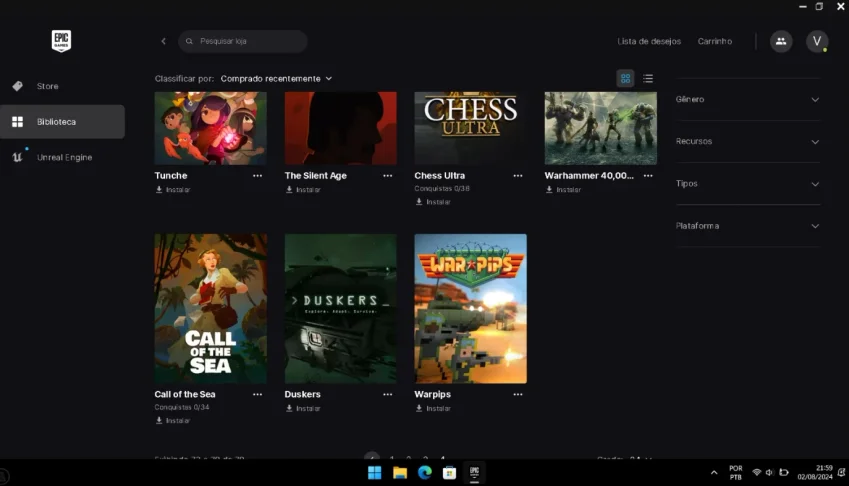Open Duskers cover art
Image resolution: width=849 pixels, height=486 pixels.
[341, 308]
